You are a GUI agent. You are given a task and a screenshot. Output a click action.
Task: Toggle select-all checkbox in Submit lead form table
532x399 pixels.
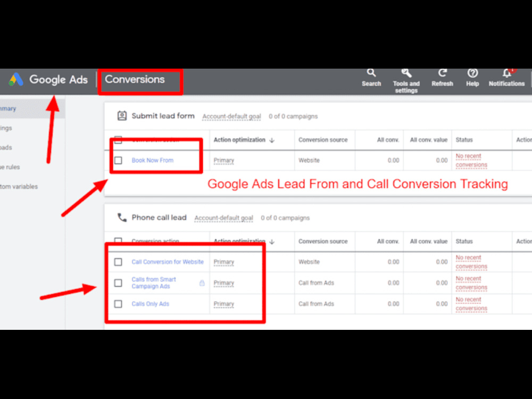(118, 140)
